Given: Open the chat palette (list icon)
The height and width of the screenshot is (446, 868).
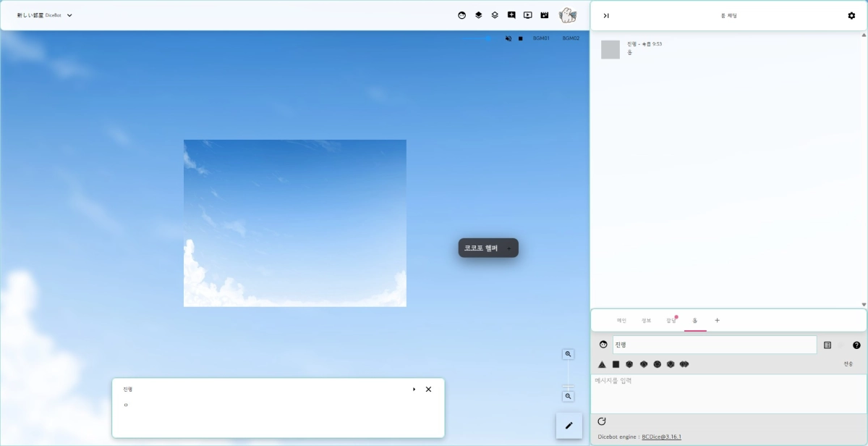Looking at the screenshot, I should tap(827, 345).
